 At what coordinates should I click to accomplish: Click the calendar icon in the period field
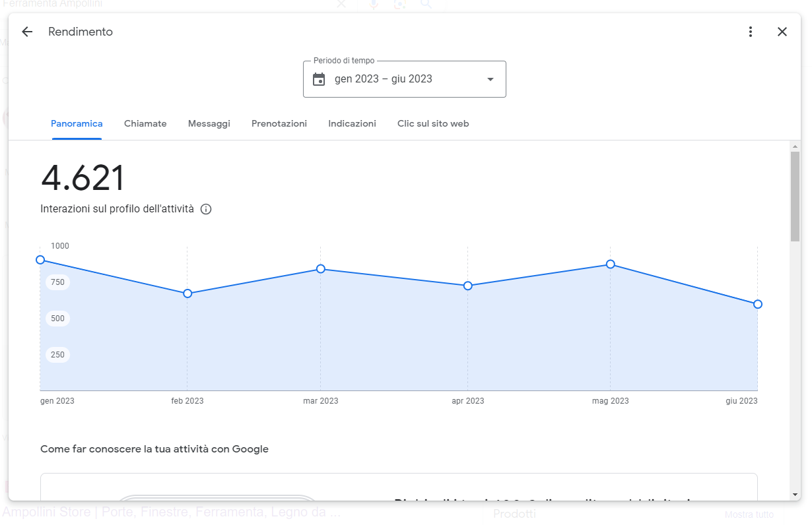tap(319, 79)
